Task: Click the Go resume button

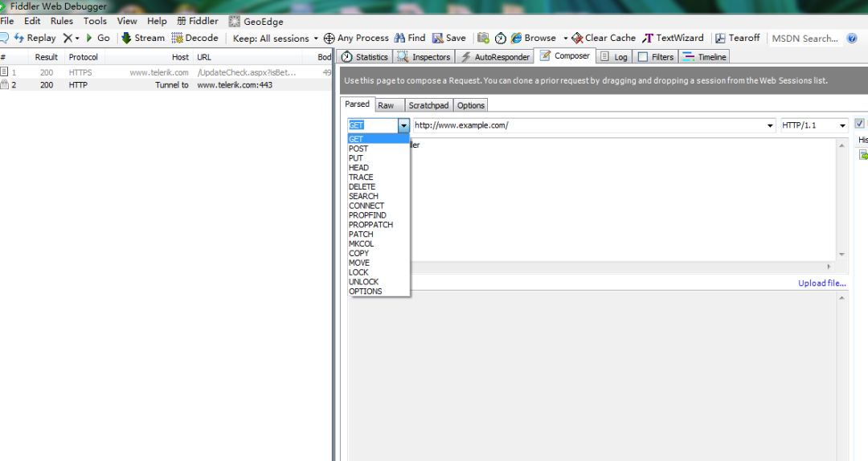Action: [97, 39]
